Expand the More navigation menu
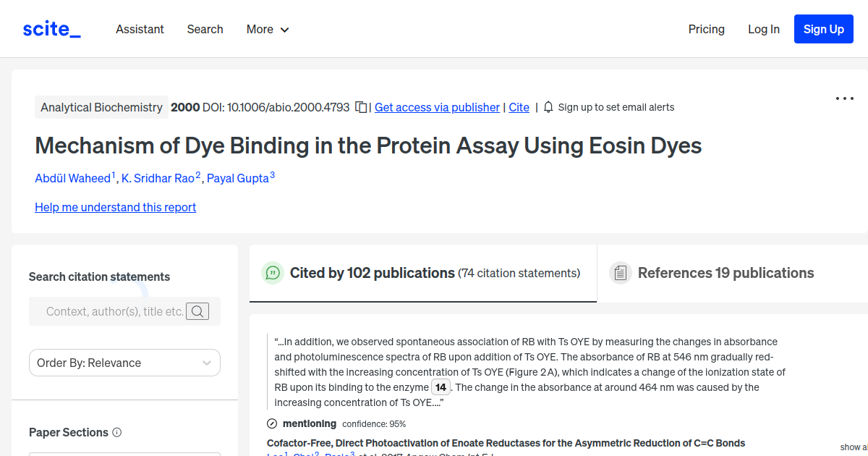 (267, 29)
